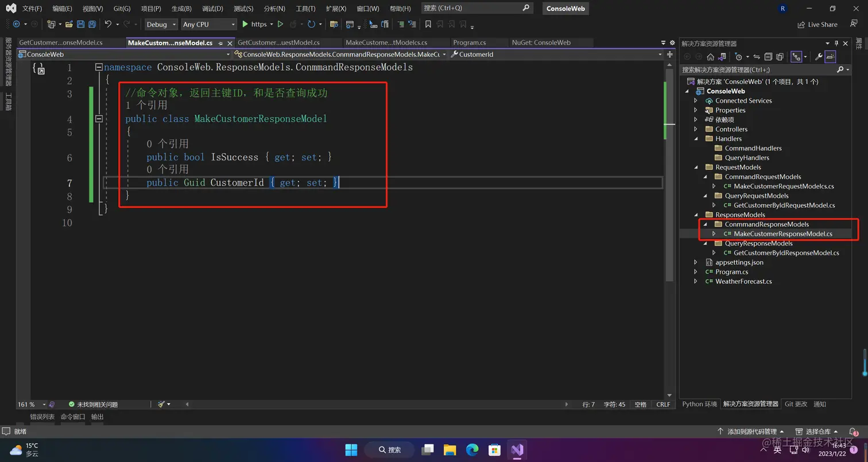Click the Visual Studio taskbar icon

(517, 449)
